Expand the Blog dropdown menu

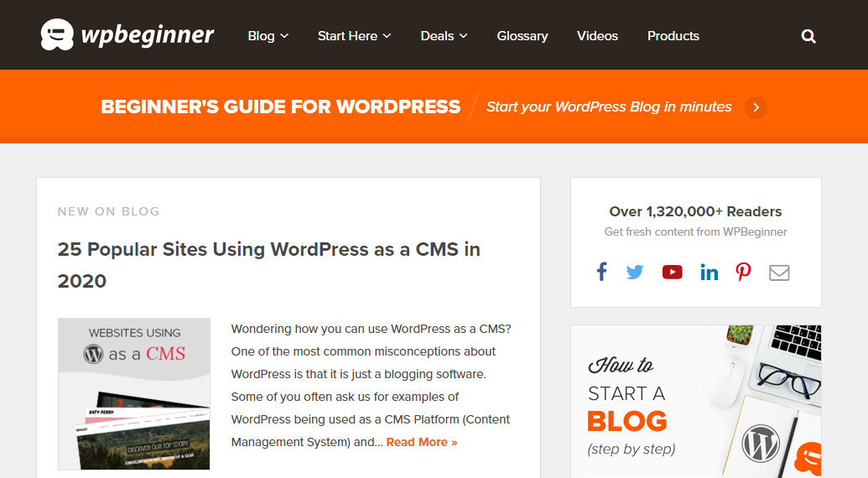[268, 36]
